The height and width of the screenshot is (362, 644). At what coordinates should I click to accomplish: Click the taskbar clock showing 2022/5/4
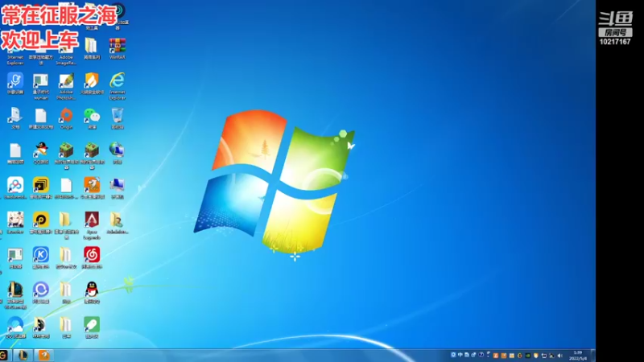pyautogui.click(x=577, y=356)
